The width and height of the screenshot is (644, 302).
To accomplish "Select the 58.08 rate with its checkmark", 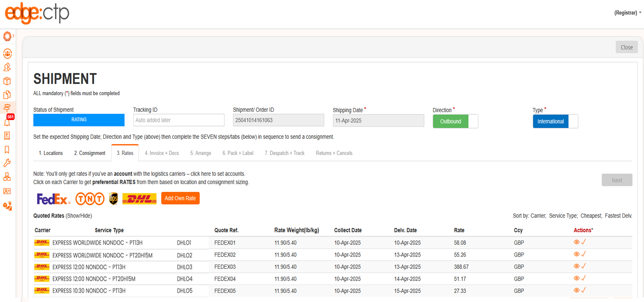I will point(583,242).
